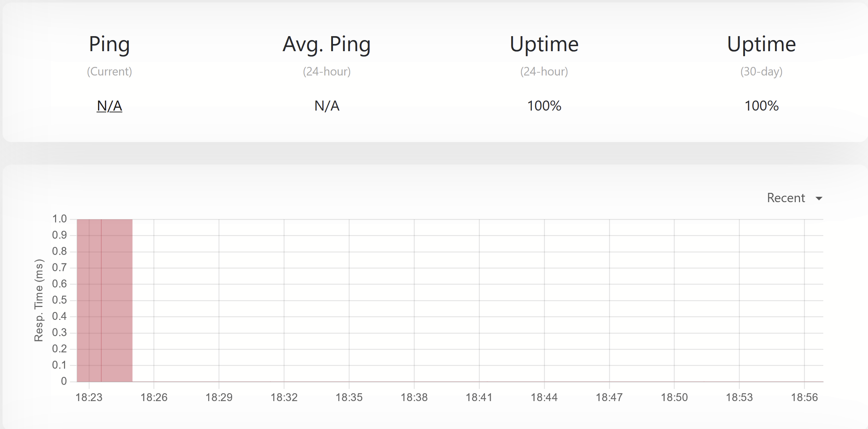Click the Avg. Ping 24-hour statistic
The height and width of the screenshot is (429, 868).
click(326, 106)
